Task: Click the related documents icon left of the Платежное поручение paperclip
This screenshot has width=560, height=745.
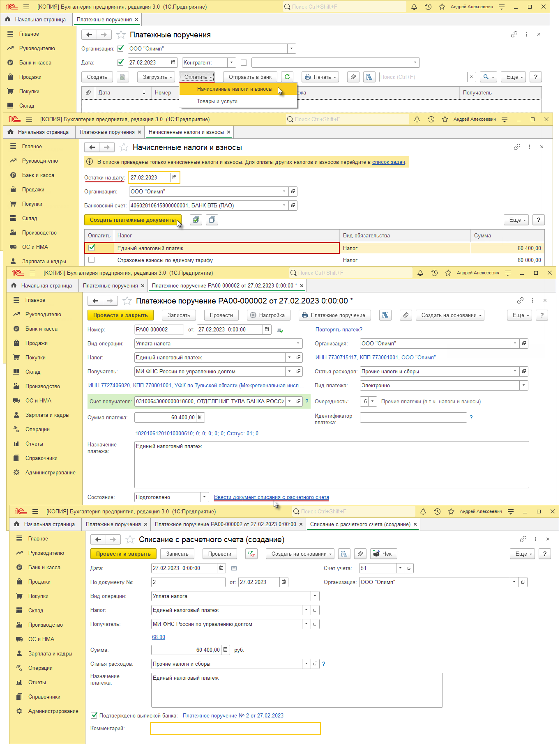Action: point(385,315)
